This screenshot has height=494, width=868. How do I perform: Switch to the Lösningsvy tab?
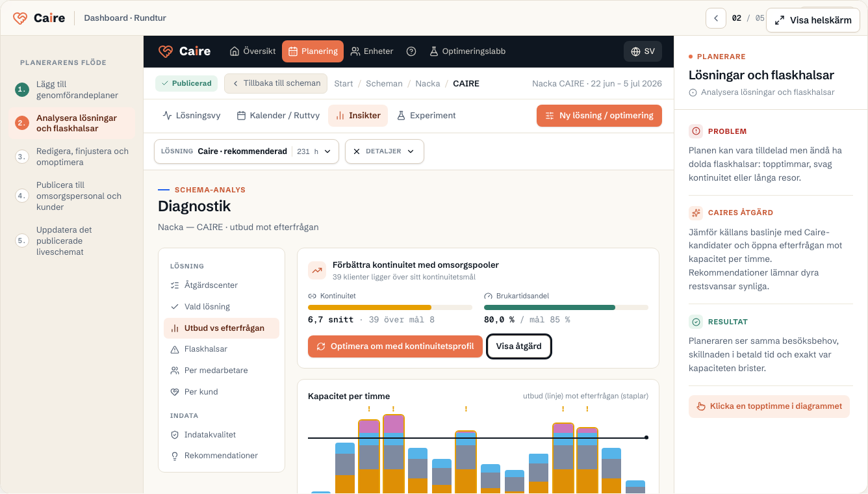[192, 116]
